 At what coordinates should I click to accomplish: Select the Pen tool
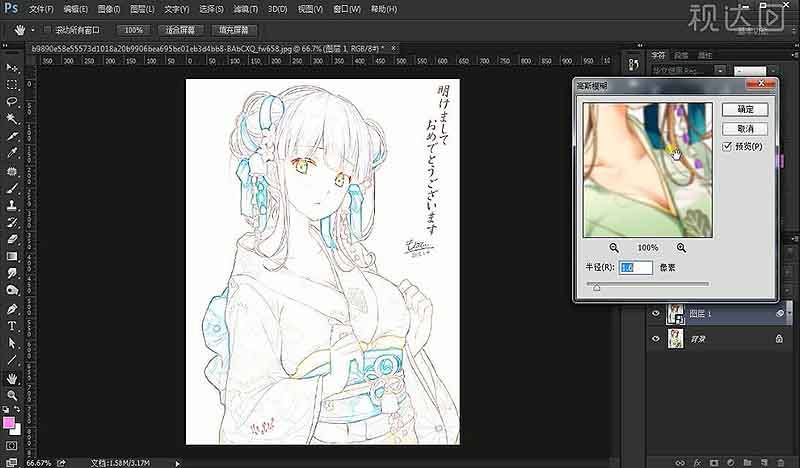[x=12, y=309]
